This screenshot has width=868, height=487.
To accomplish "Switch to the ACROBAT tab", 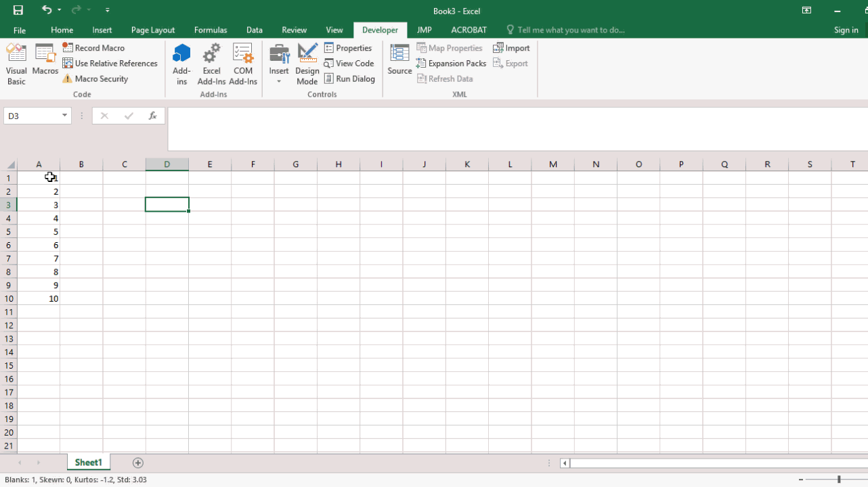I will 469,30.
